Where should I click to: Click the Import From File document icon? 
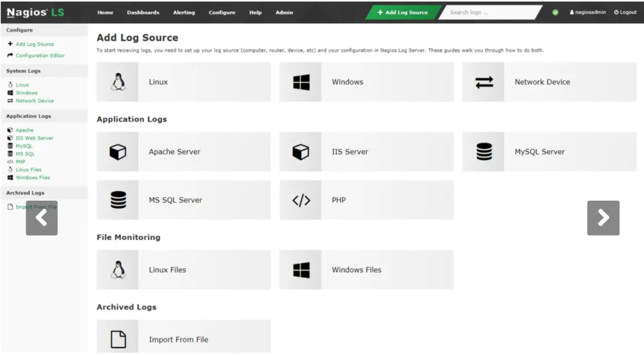[118, 340]
